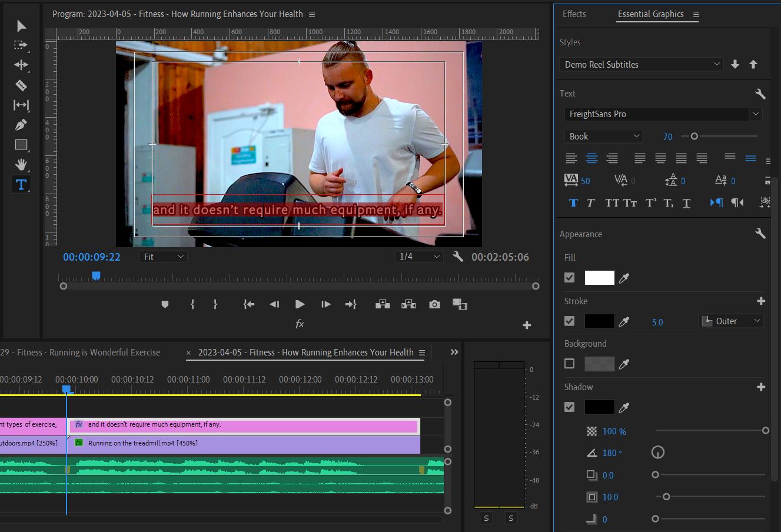Choose the Ripple Edit tool
Viewport: 781px width, 532px height.
point(21,65)
